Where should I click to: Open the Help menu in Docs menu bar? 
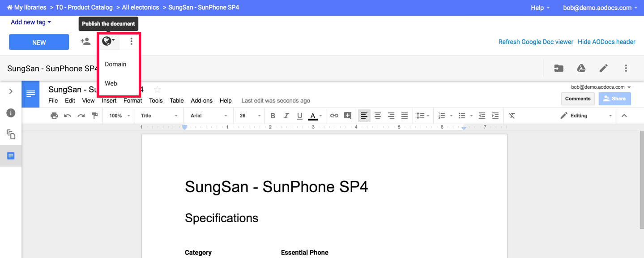[226, 101]
